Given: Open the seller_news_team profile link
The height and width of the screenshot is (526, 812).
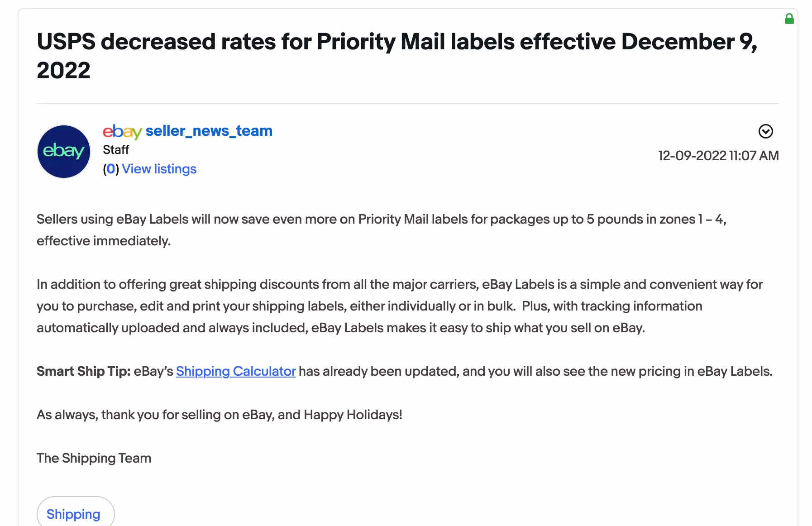Looking at the screenshot, I should [209, 131].
